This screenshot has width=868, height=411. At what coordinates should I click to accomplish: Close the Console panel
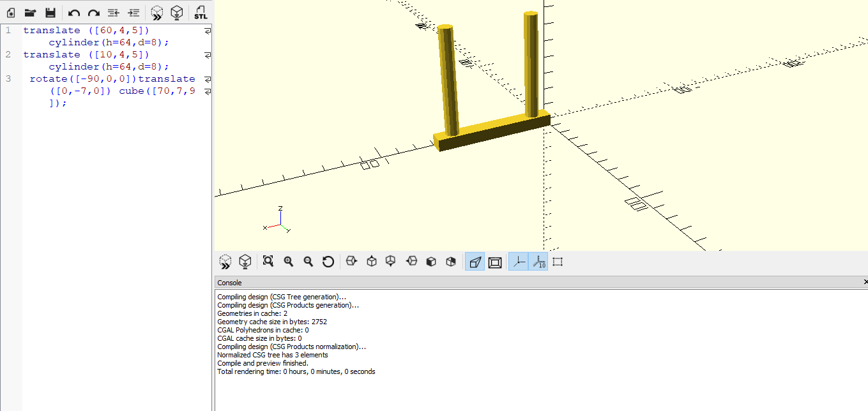click(865, 282)
